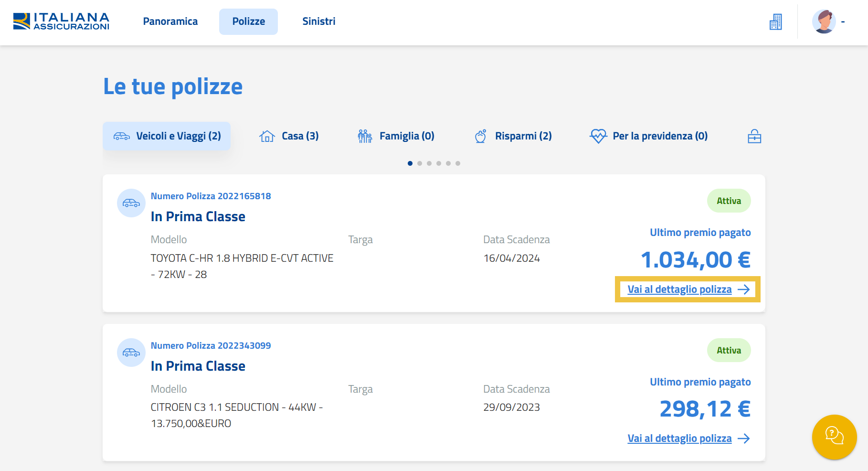The height and width of the screenshot is (471, 868).
Task: Click the TOYOTA C-HR 1.8 HYBRID model text
Action: [242, 267]
